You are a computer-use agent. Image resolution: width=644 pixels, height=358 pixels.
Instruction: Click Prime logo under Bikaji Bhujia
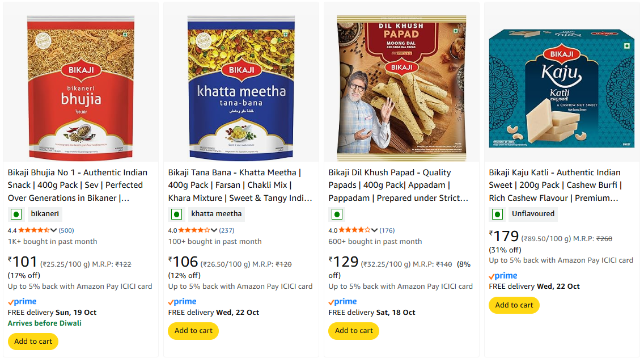click(x=22, y=302)
